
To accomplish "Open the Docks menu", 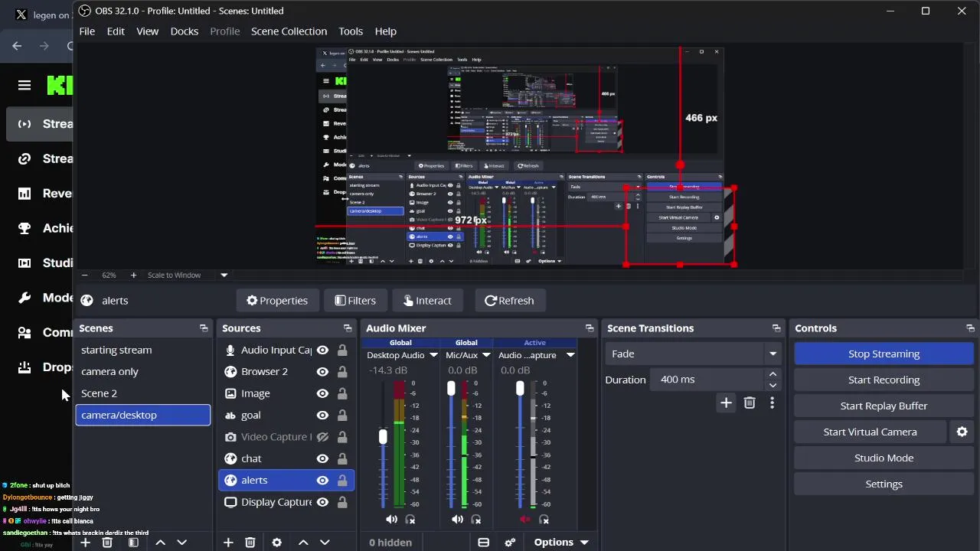I will tap(184, 31).
